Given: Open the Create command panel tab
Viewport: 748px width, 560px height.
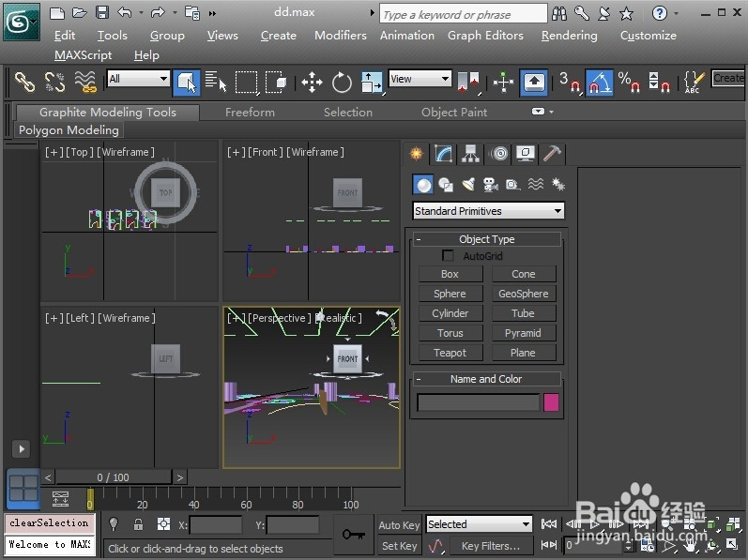Looking at the screenshot, I should coord(417,154).
